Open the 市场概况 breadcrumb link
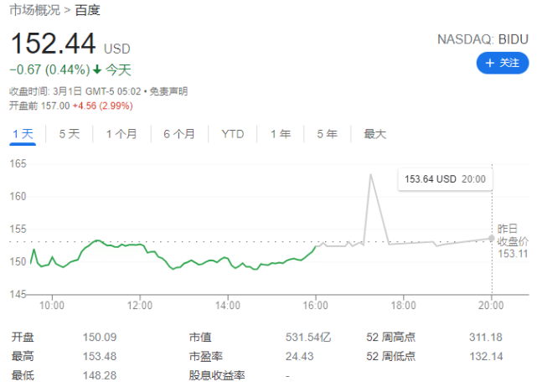This screenshot has width=537, height=392. tap(34, 10)
